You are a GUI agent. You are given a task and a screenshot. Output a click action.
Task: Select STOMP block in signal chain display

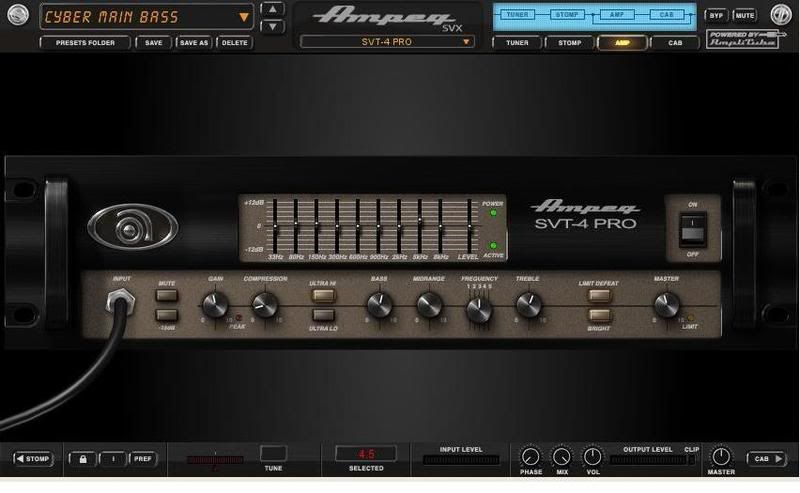coord(567,15)
